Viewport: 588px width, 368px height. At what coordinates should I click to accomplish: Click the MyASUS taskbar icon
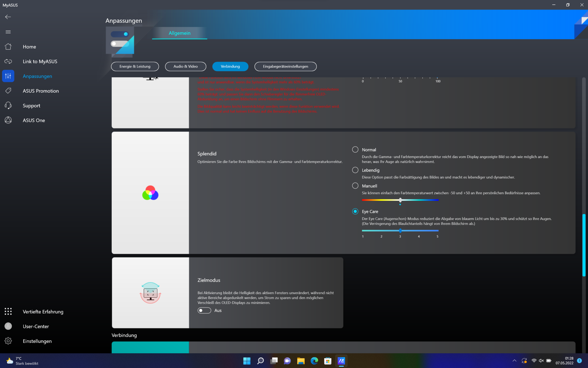[341, 361]
